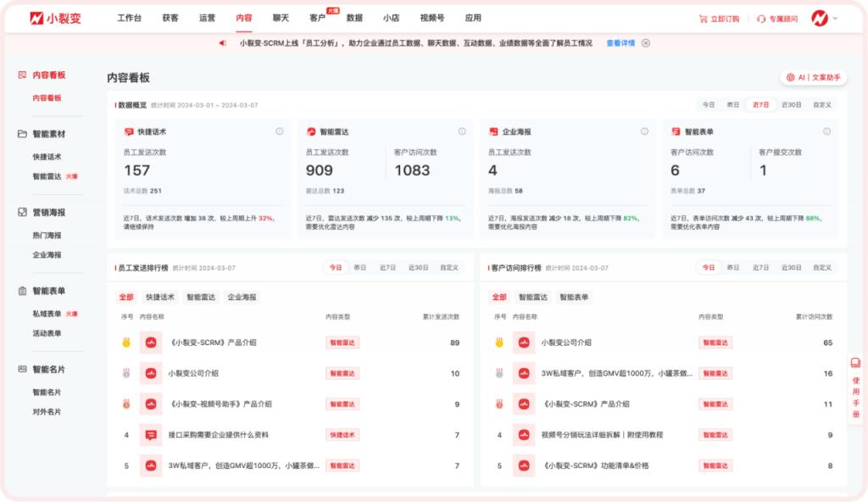The width and height of the screenshot is (868, 502).
Task: Click the announcement speaker icon
Action: (223, 43)
